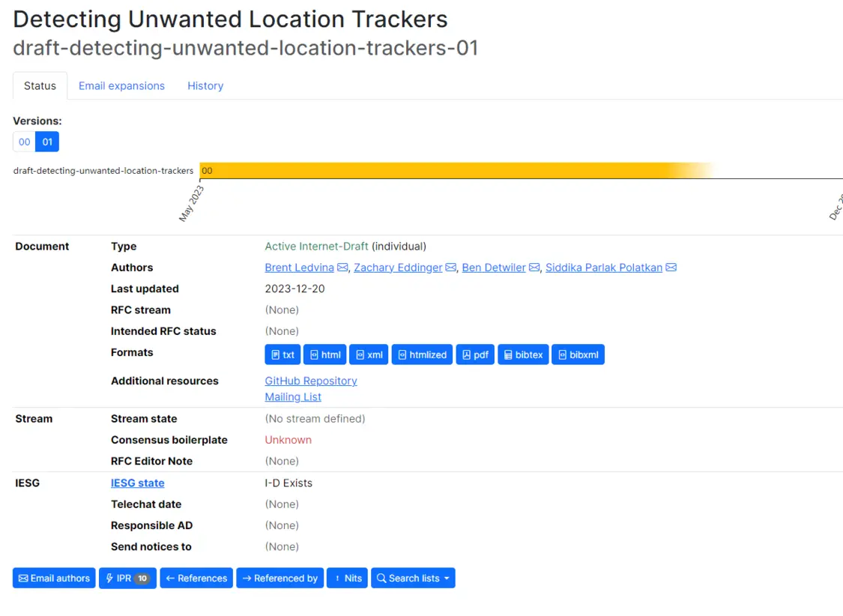Open the History tab
This screenshot has width=843, height=616.
click(x=205, y=85)
